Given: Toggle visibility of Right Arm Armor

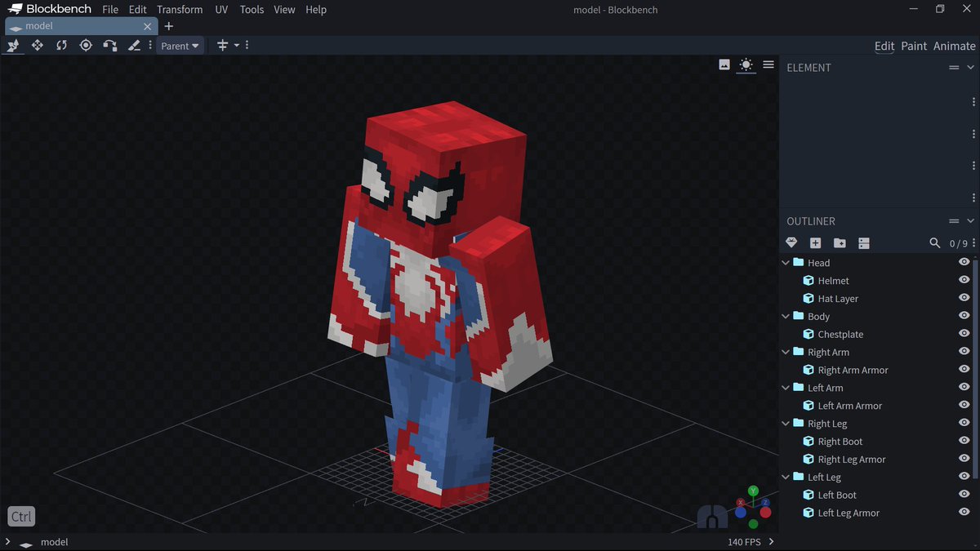Looking at the screenshot, I should [x=964, y=369].
